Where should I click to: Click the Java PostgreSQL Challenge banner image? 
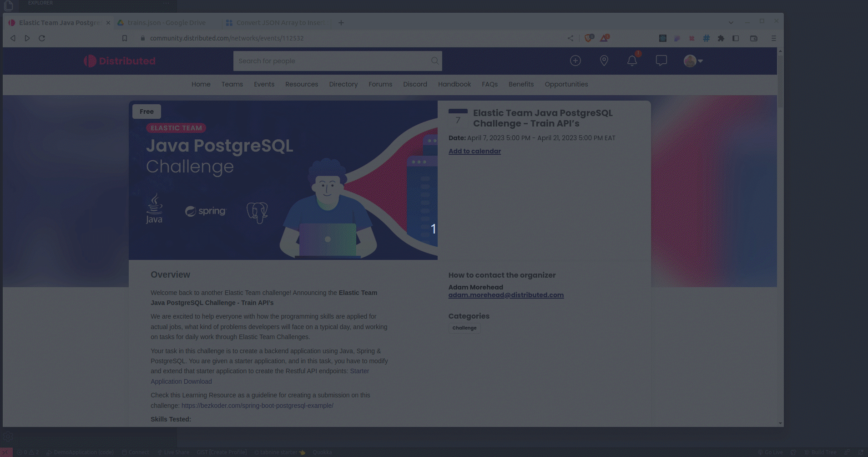tap(283, 180)
